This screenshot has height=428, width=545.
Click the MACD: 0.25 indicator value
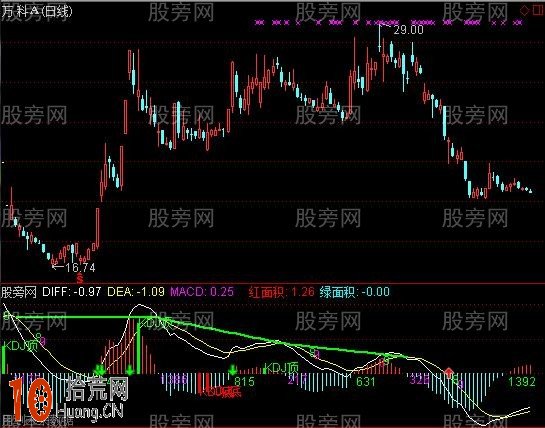pyautogui.click(x=202, y=291)
